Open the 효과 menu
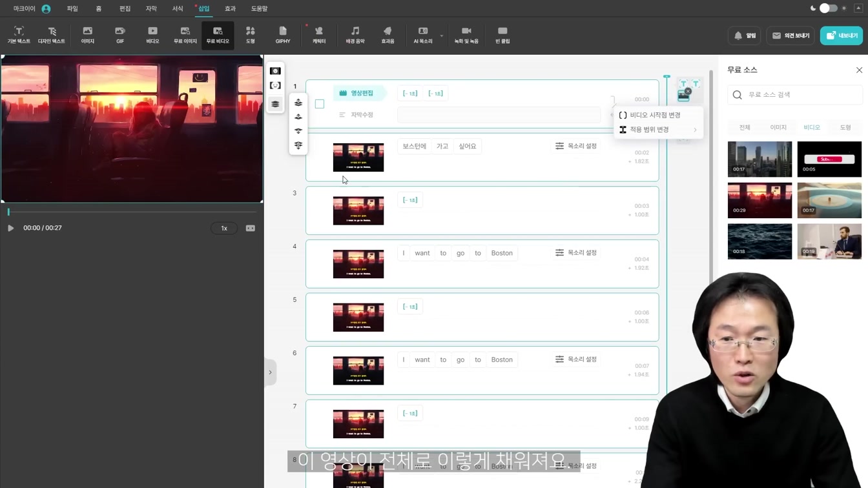This screenshot has width=868, height=488. pyautogui.click(x=230, y=9)
